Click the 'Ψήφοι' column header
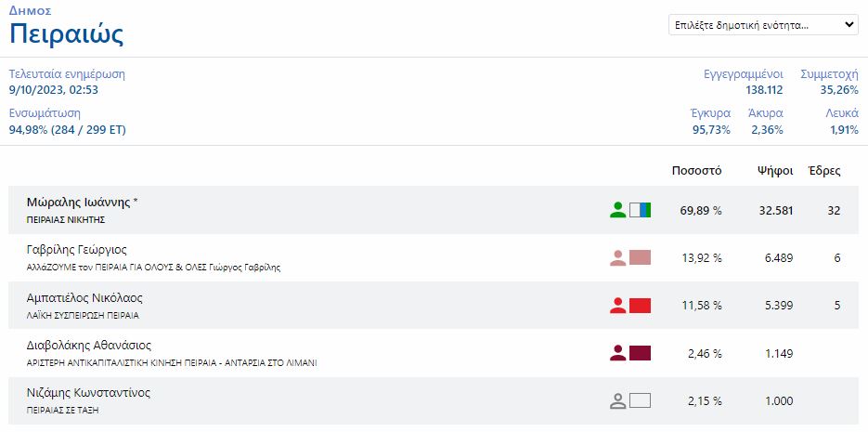The width and height of the screenshot is (868, 432). click(773, 171)
